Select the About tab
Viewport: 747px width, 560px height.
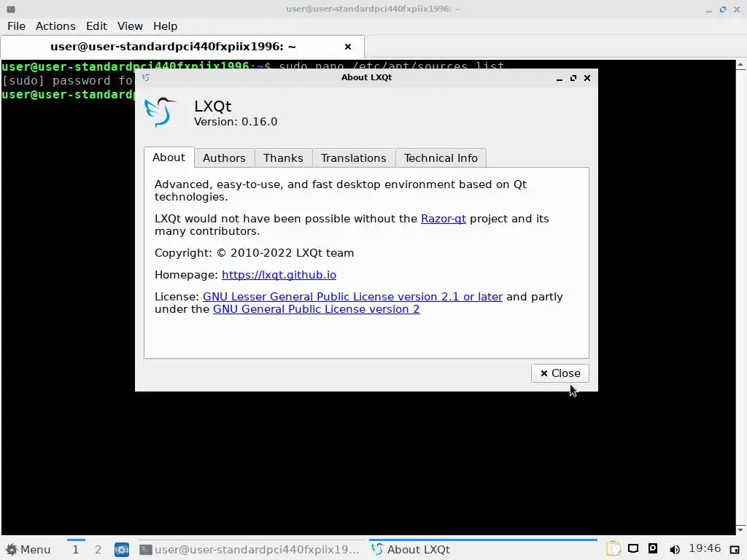[x=169, y=157]
